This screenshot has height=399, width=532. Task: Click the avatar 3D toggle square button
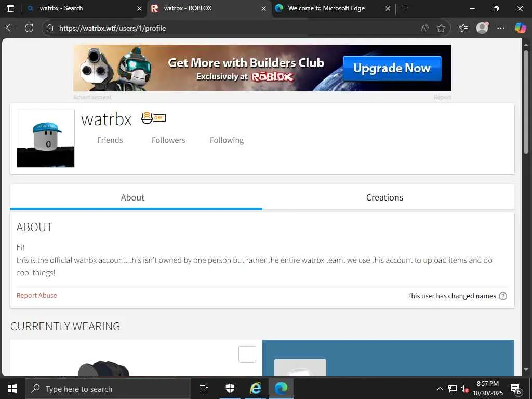coord(247,354)
